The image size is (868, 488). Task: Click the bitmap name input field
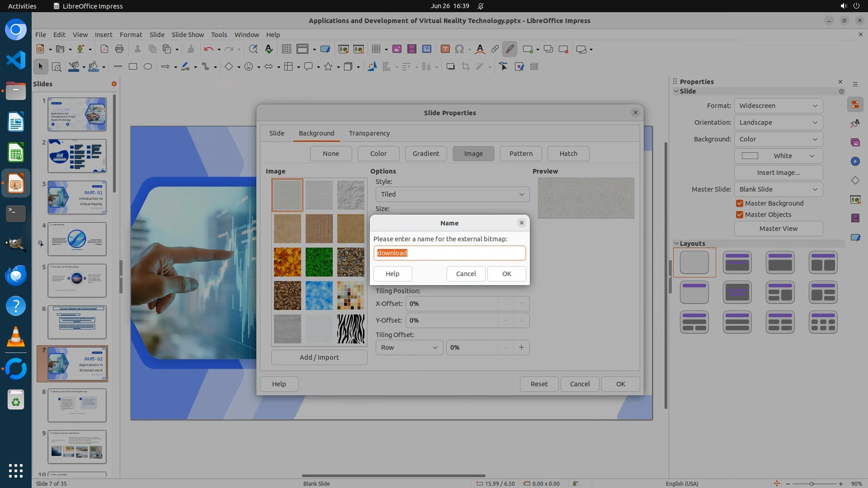(449, 253)
